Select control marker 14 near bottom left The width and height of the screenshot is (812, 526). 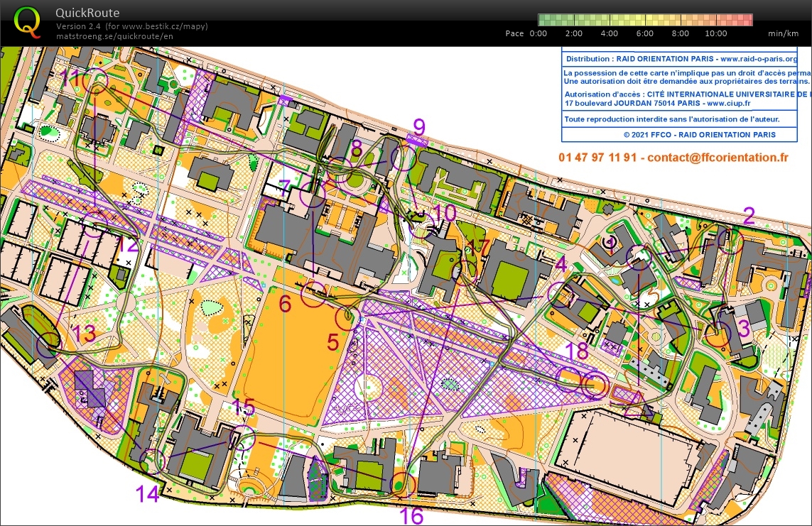pyautogui.click(x=153, y=461)
